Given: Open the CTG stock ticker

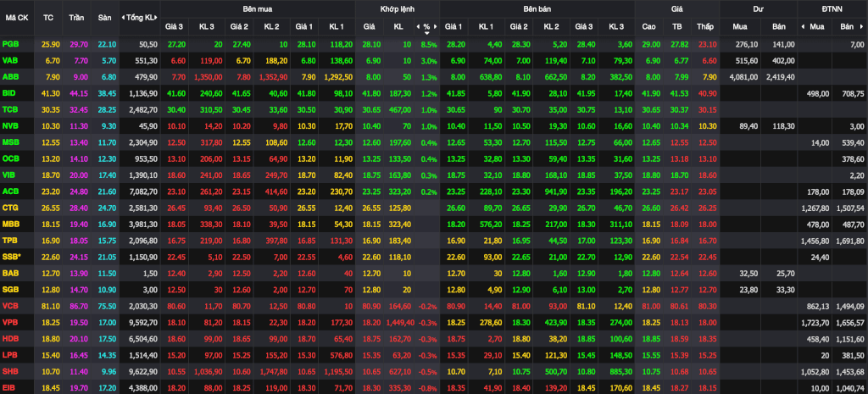Looking at the screenshot, I should pyautogui.click(x=9, y=208).
